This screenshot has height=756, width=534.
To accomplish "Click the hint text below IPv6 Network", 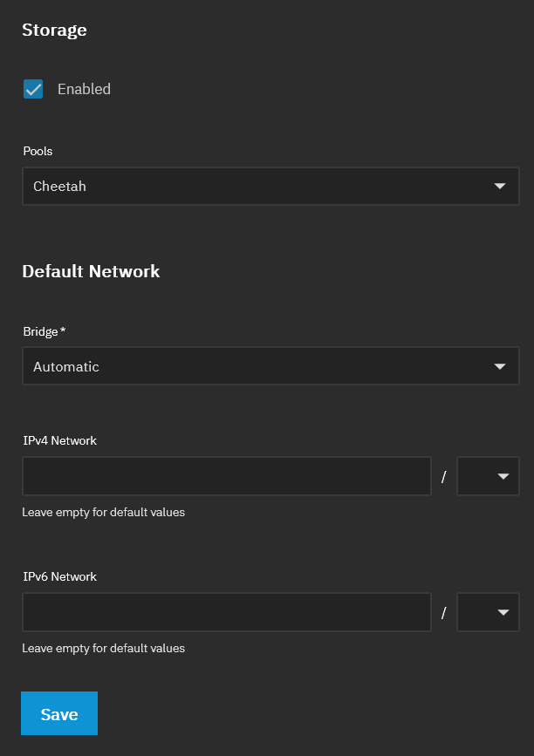I will click(103, 648).
